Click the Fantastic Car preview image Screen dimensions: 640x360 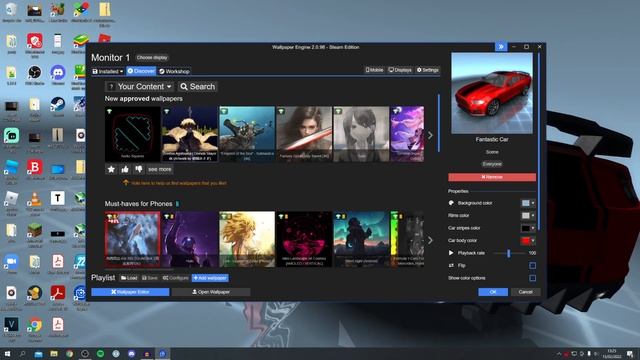coord(492,93)
